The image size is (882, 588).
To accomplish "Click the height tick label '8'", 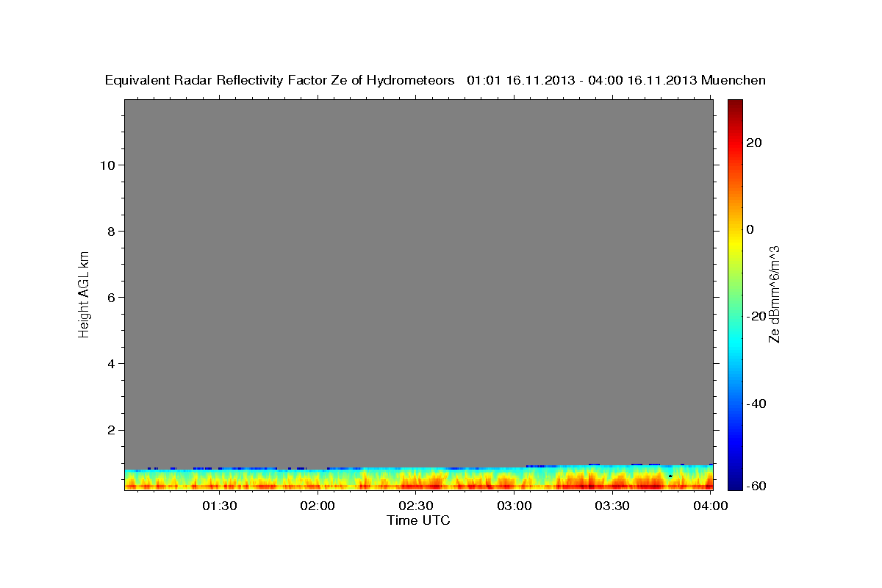I will point(111,231).
